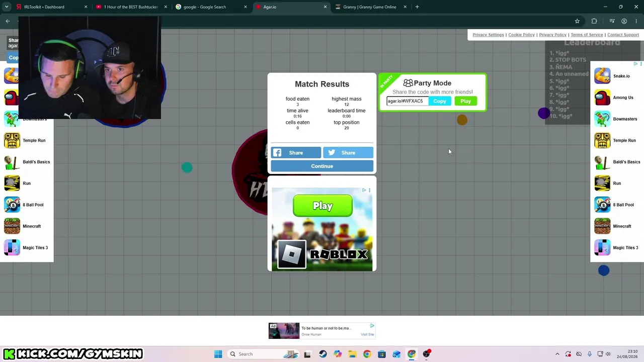Open the Windows Start menu
The image size is (644, 362).
[218, 354]
